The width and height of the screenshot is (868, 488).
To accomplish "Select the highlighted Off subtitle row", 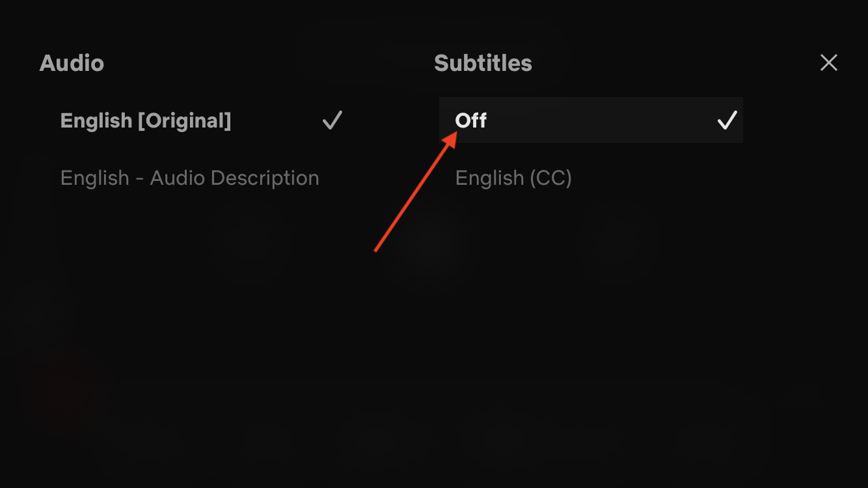I will [x=591, y=120].
